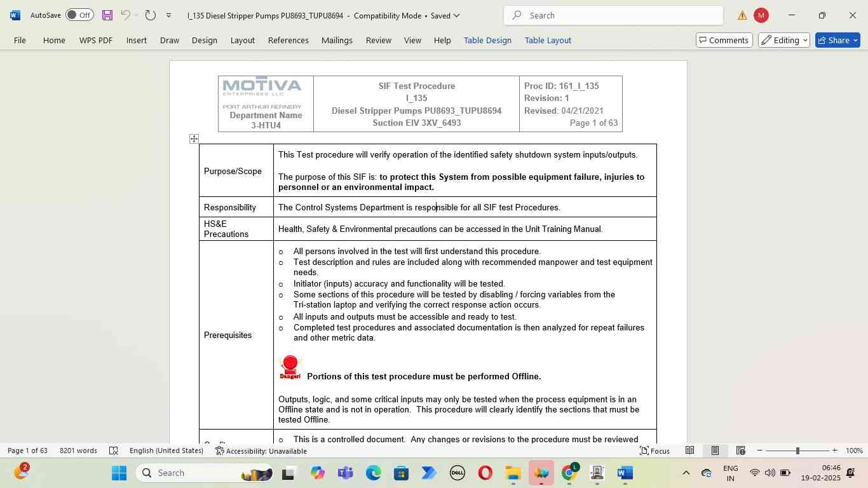This screenshot has width=868, height=488.
Task: Click the zoom out minus button
Action: pyautogui.click(x=759, y=451)
